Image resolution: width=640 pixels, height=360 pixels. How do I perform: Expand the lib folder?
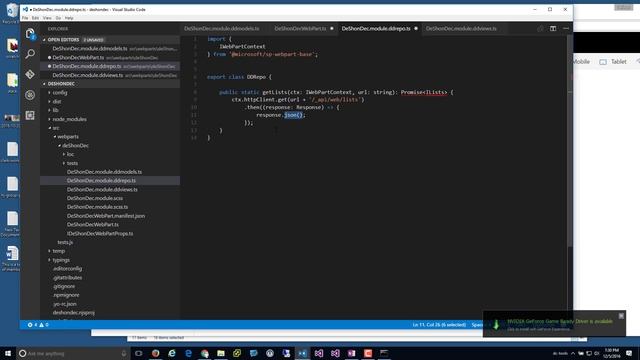56,110
